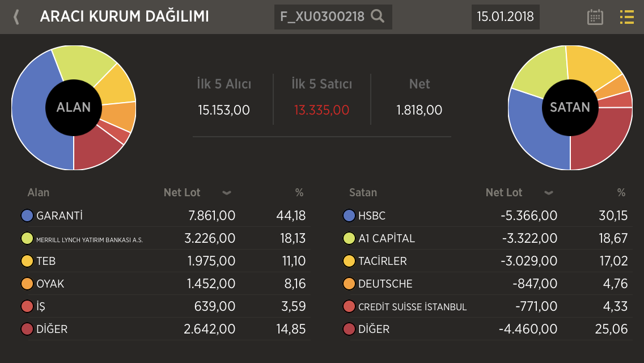Click the blue GARANTİ color dot
Image resolution: width=644 pixels, height=363 pixels.
click(x=27, y=216)
